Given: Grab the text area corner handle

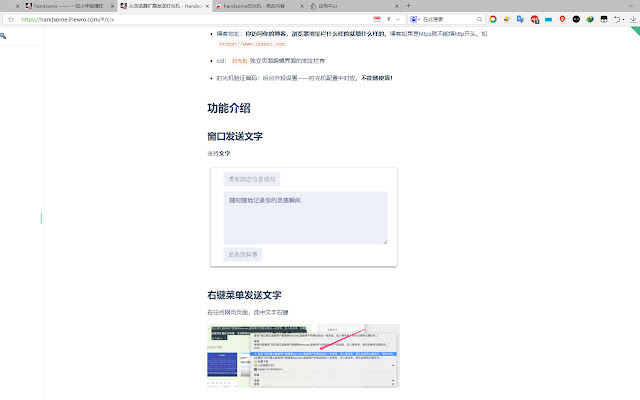Looking at the screenshot, I should tap(385, 242).
